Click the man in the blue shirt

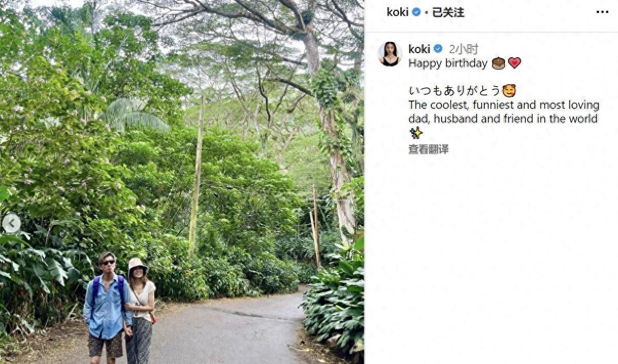[106, 308]
